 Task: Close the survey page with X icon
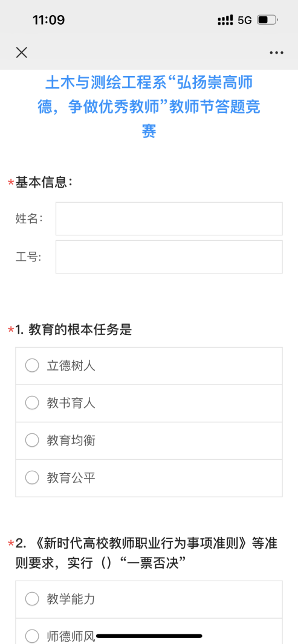[21, 52]
